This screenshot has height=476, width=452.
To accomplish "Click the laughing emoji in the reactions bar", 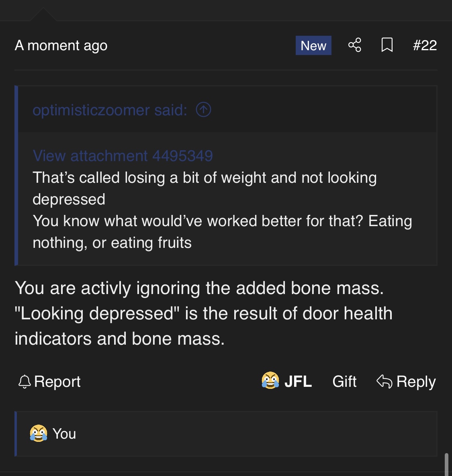I will point(39,433).
